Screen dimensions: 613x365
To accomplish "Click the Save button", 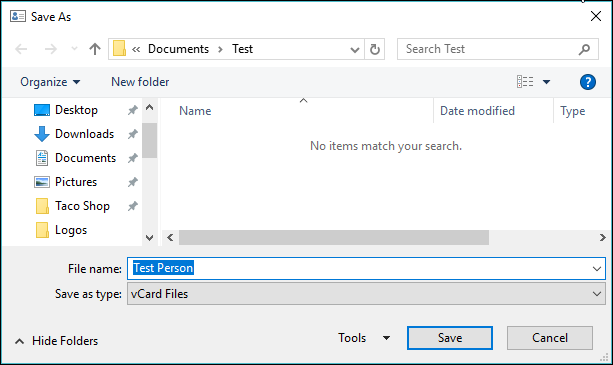I will pos(450,338).
